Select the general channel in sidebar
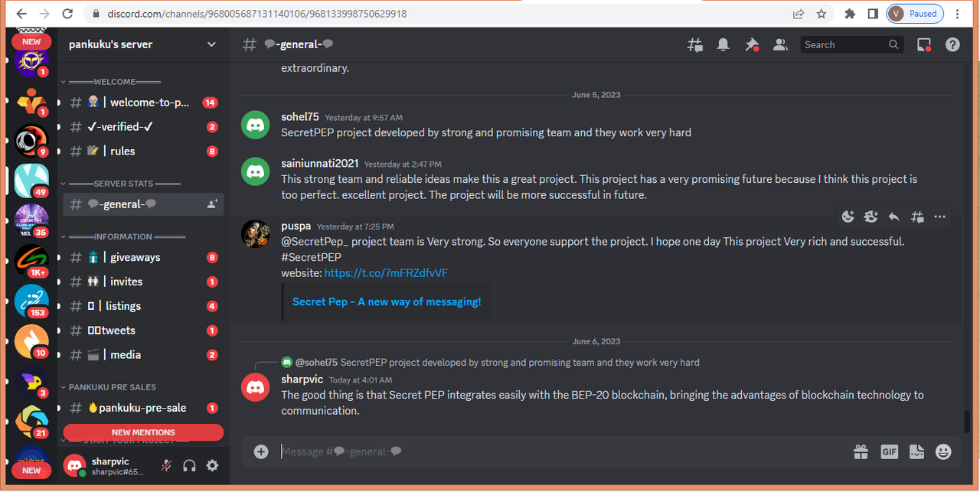This screenshot has height=492, width=980. (x=143, y=204)
